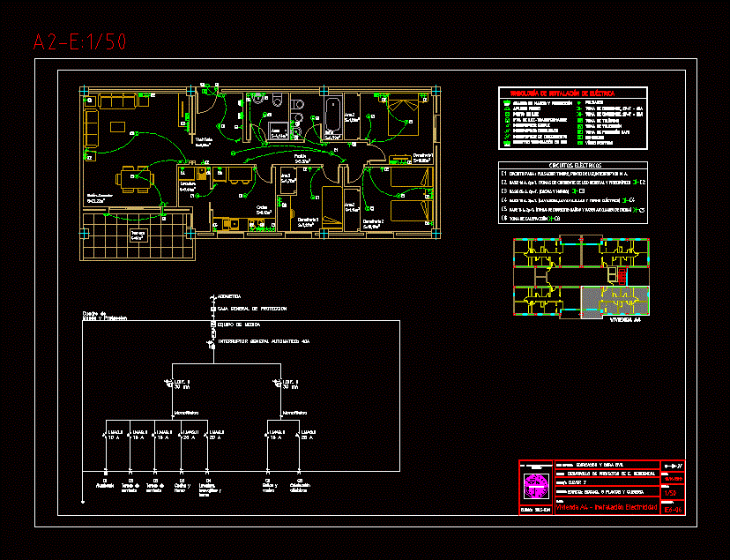
Task: Select the 'INTERRUPTOR GENERAL AUTOMATICO 40A' text
Action: click(x=264, y=341)
